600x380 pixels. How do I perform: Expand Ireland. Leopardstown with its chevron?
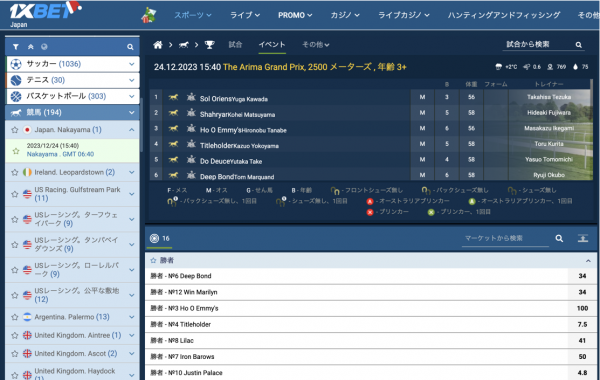point(132,172)
